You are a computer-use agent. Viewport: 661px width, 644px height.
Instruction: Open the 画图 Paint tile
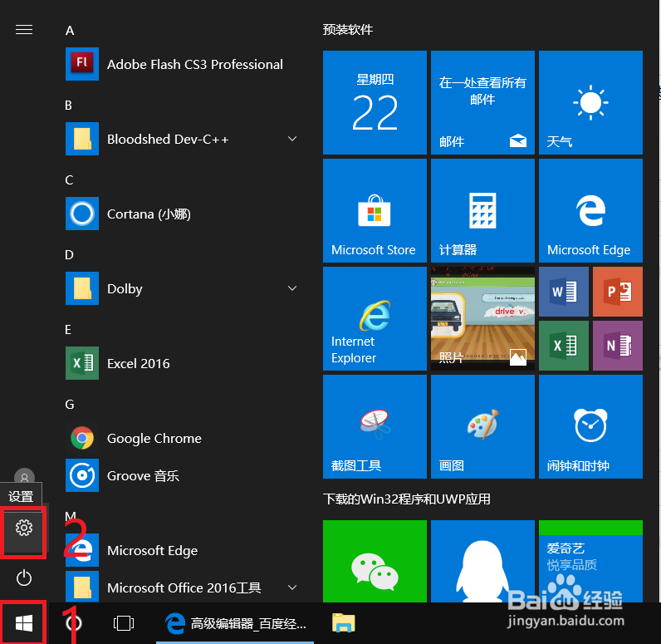(482, 426)
